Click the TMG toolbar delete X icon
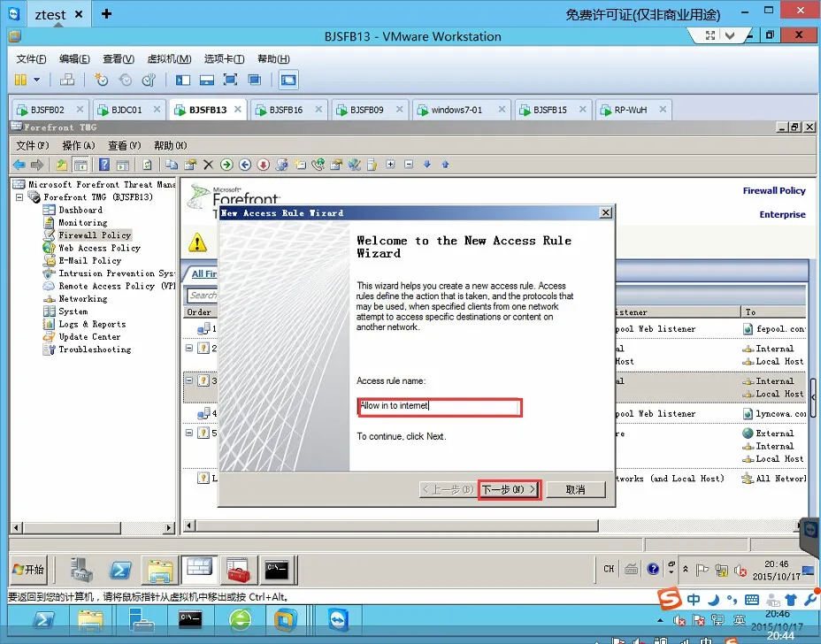821x644 pixels. click(x=208, y=165)
